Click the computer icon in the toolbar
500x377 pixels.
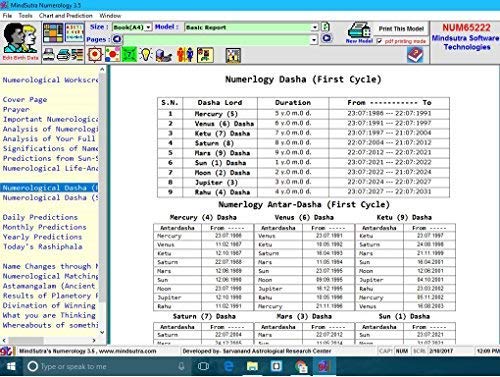[163, 55]
